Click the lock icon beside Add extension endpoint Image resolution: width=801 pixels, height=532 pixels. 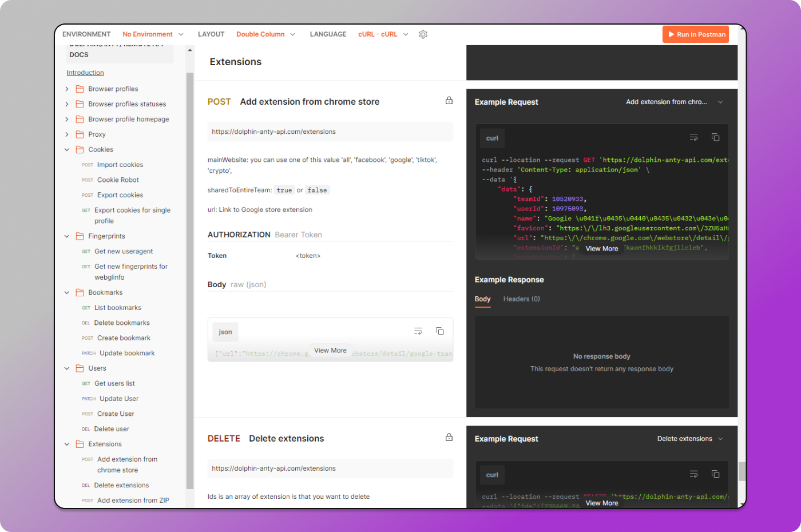pyautogui.click(x=449, y=100)
